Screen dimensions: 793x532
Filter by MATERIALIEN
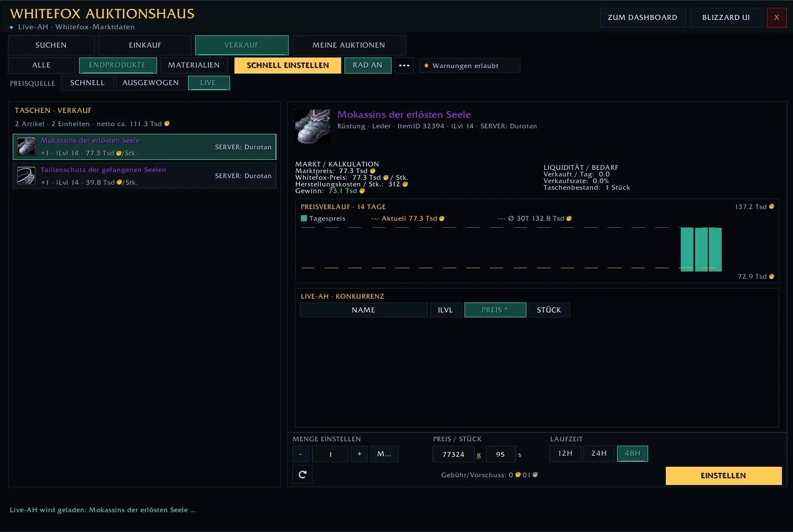tap(194, 65)
